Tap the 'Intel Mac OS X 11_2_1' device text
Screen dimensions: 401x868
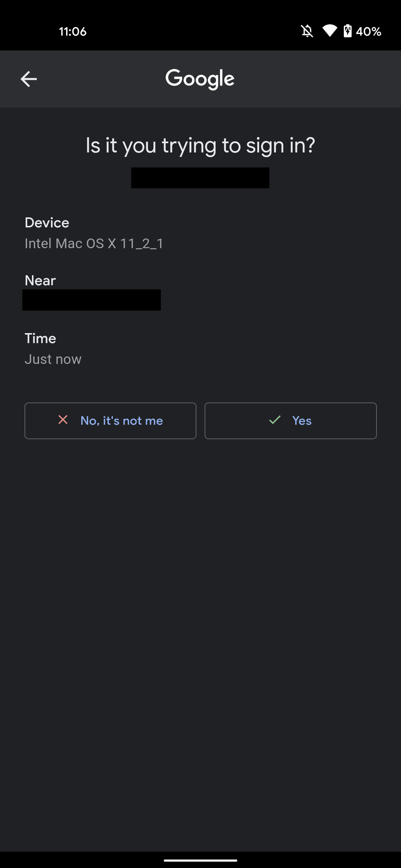coord(94,243)
